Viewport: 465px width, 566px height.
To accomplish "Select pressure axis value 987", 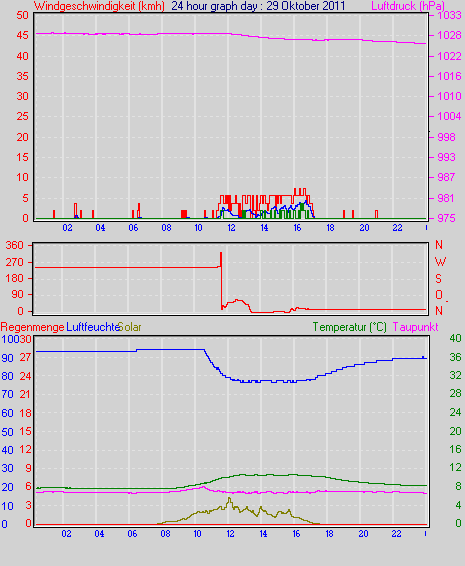I will 446,177.
